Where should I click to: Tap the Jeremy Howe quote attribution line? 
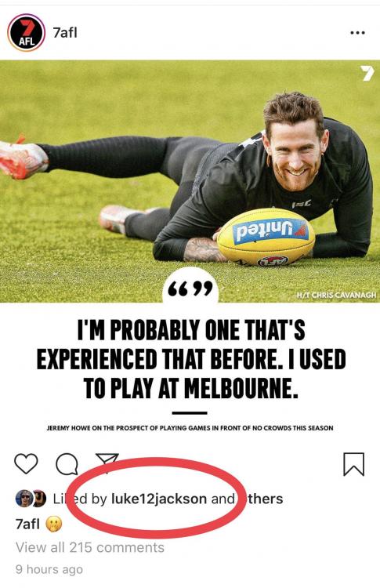point(190,427)
